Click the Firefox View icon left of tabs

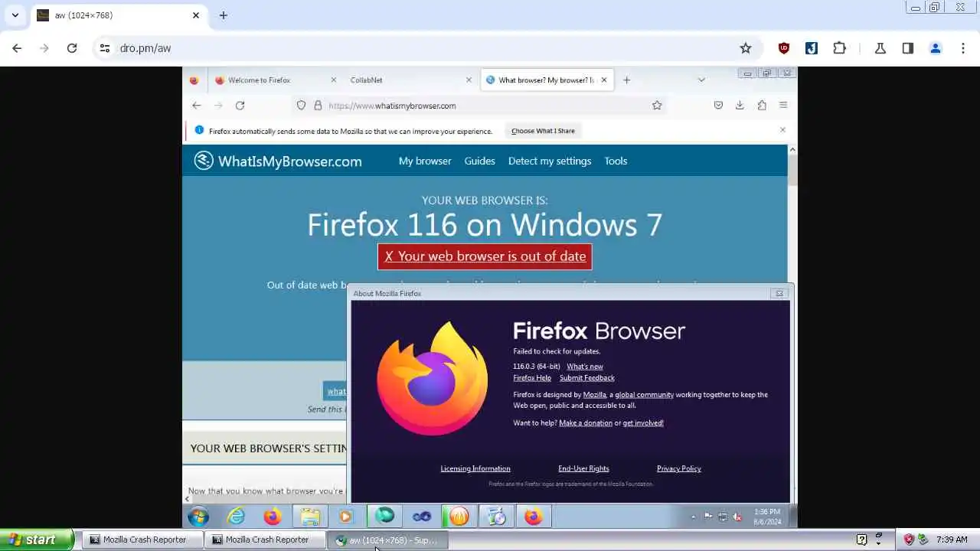click(194, 80)
